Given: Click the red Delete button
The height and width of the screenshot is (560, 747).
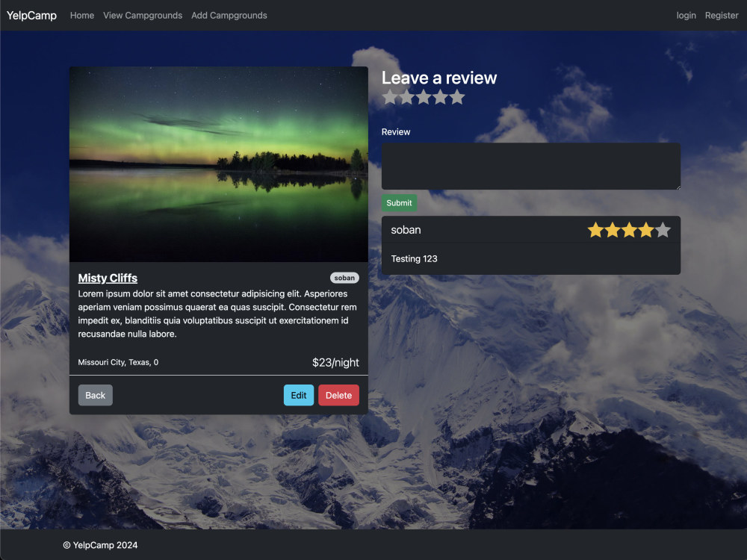Looking at the screenshot, I should tap(338, 395).
